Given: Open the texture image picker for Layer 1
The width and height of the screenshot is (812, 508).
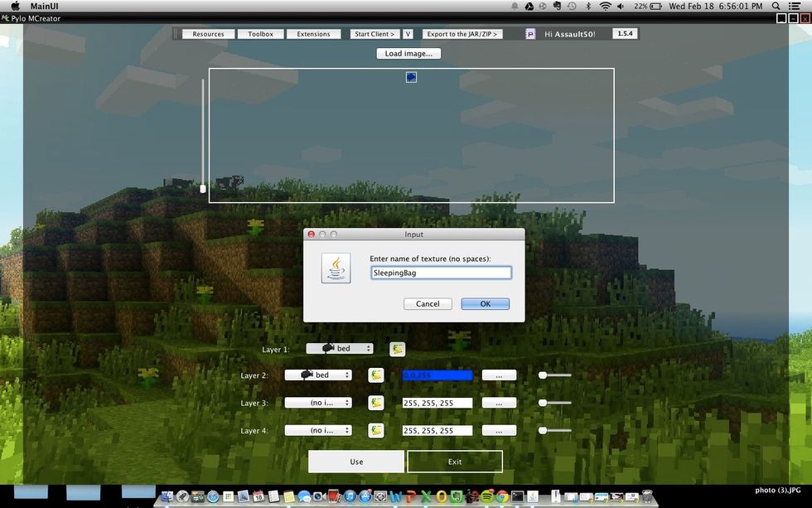Looking at the screenshot, I should pos(397,349).
